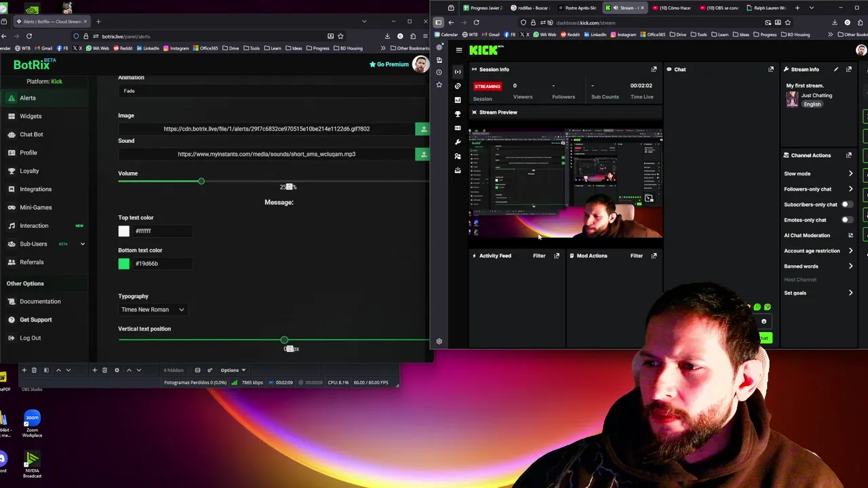Viewport: 868px width, 488px height.
Task: Pop out the Channel Actions panel
Action: tap(849, 155)
